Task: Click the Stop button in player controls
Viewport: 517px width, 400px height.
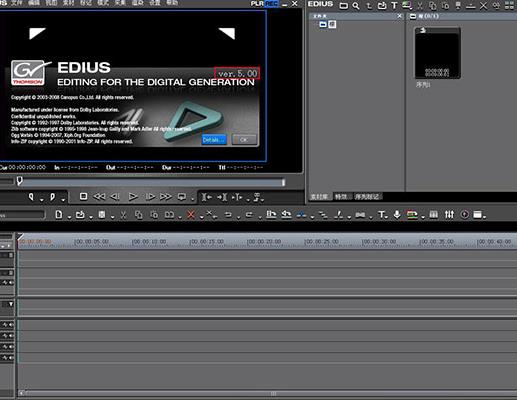Action: [83, 197]
